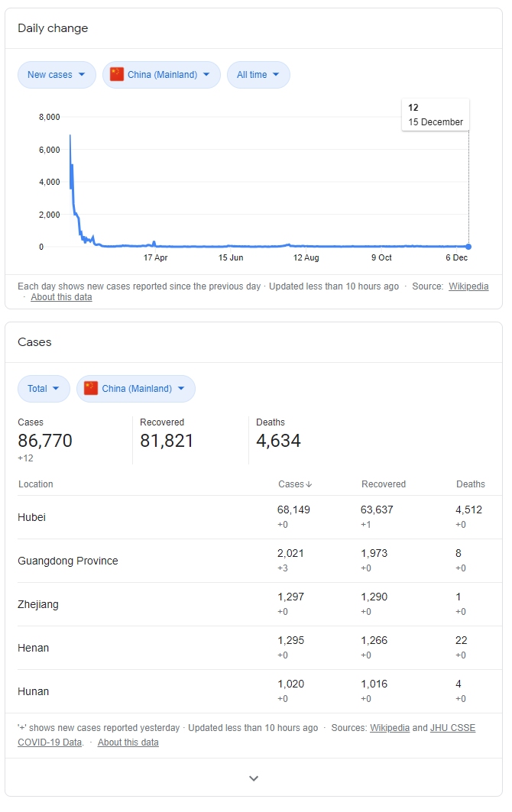Open China (Mainland) dropdown in Daily change
Viewport: 512px width, 812px height.
tap(161, 75)
